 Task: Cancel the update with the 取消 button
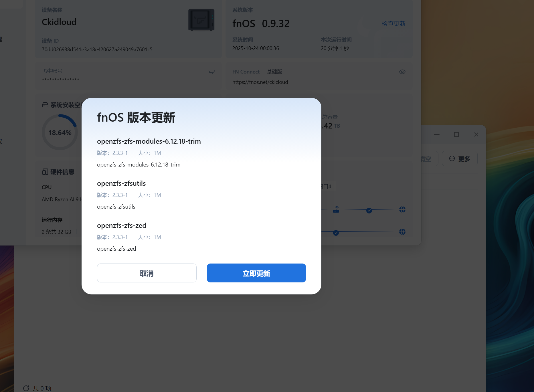pyautogui.click(x=147, y=273)
